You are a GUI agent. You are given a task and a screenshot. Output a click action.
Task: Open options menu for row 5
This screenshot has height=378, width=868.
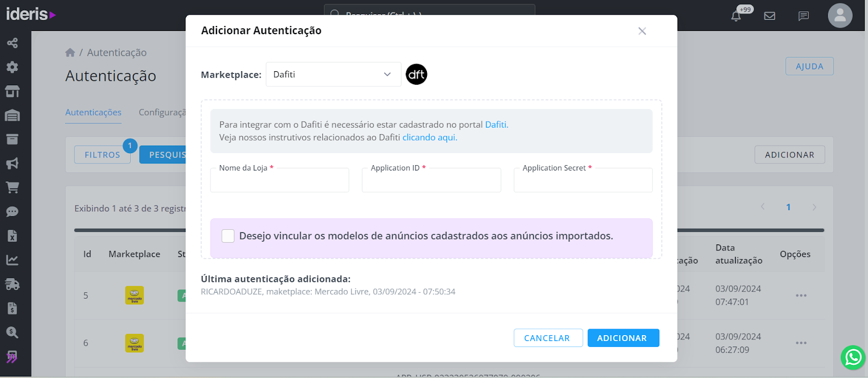[x=801, y=295]
